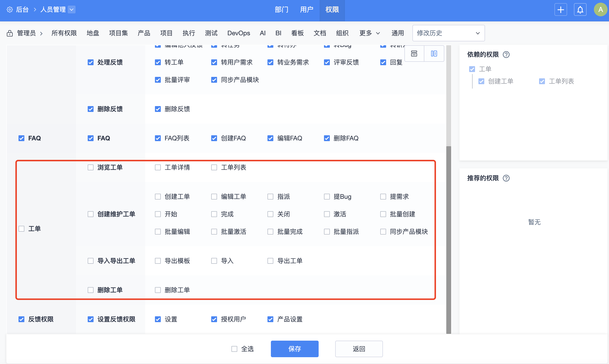Uncheck the 删除FAQ permission
The height and width of the screenshot is (364, 609).
[327, 138]
